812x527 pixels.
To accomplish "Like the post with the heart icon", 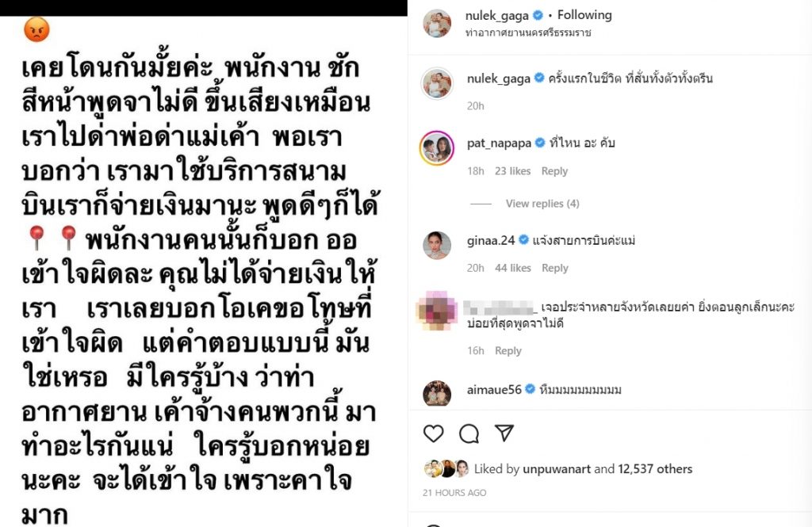I will (434, 433).
